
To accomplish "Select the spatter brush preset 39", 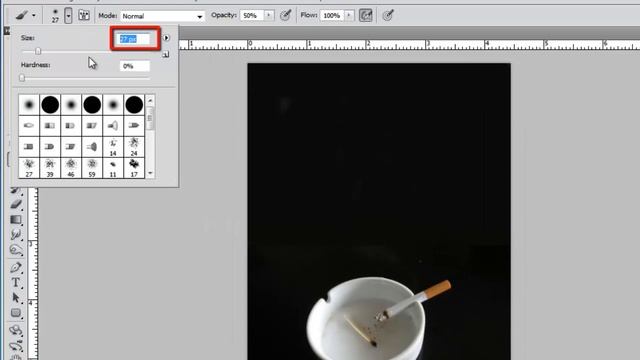I will pyautogui.click(x=50, y=168).
